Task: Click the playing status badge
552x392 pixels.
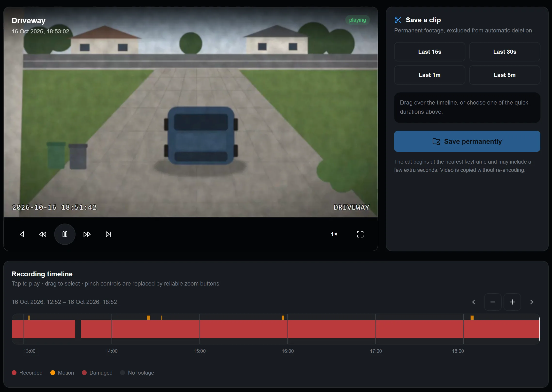Action: click(357, 20)
